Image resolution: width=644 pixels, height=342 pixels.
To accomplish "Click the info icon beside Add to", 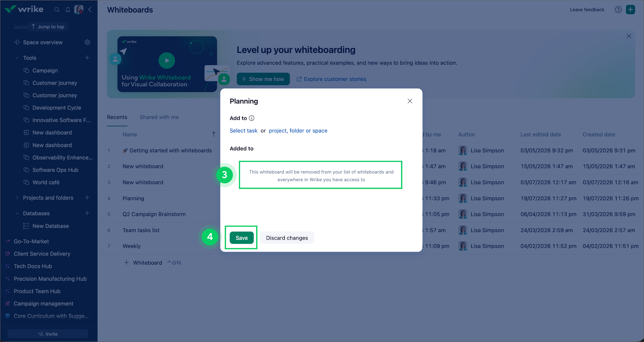I will (252, 118).
